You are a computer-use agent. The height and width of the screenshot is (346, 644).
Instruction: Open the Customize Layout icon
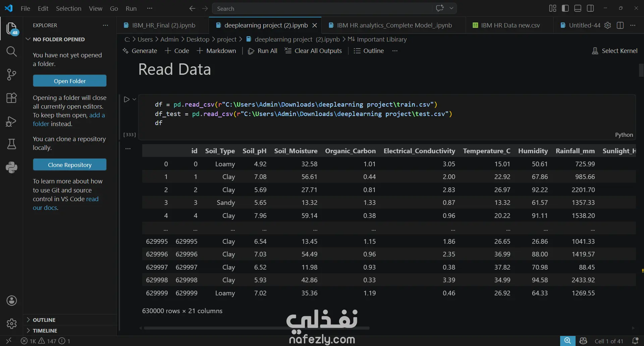[552, 8]
